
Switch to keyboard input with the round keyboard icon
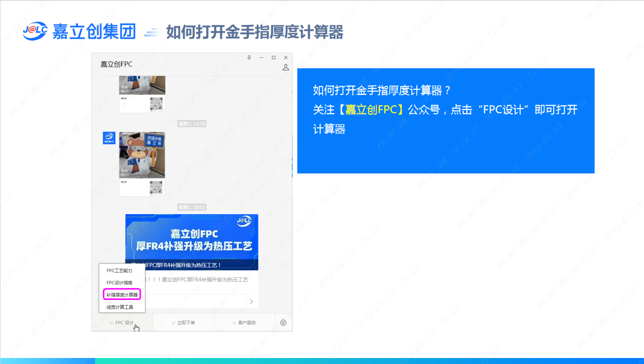pyautogui.click(x=283, y=322)
